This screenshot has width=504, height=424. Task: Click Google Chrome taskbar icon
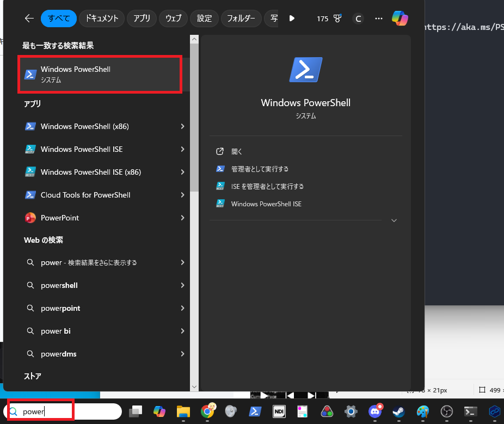coord(207,411)
